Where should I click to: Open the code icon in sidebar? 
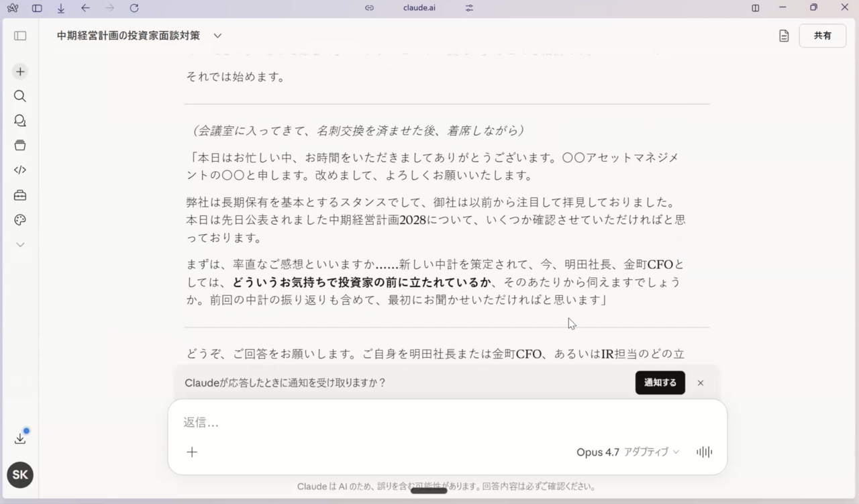(x=20, y=170)
